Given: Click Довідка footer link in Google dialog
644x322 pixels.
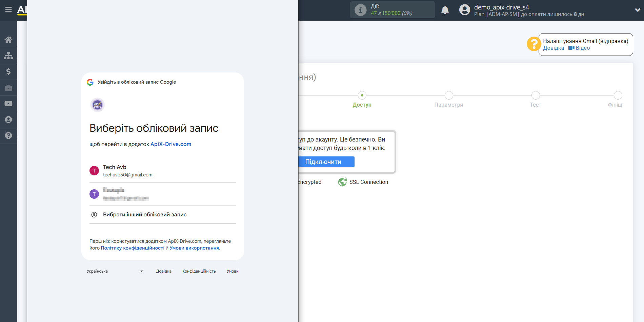Looking at the screenshot, I should 164,271.
